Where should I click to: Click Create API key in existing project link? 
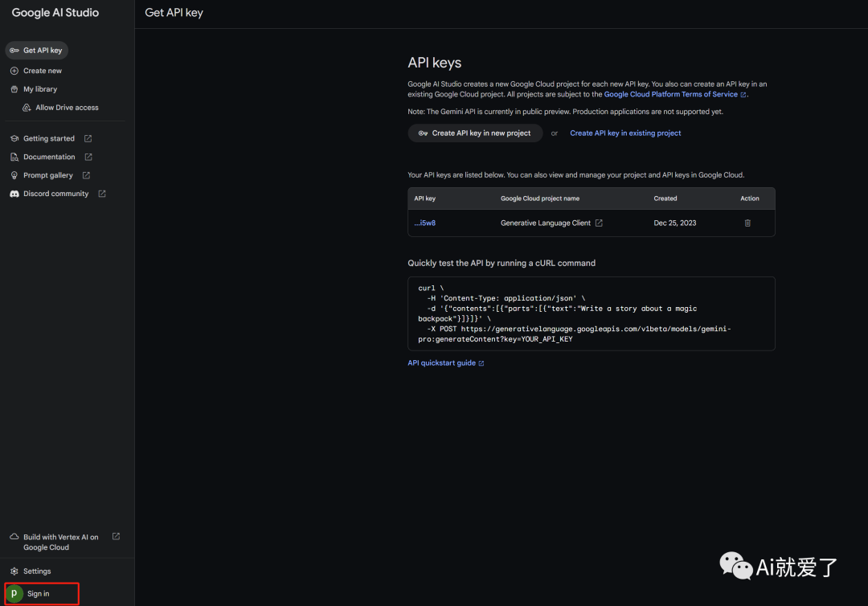625,133
